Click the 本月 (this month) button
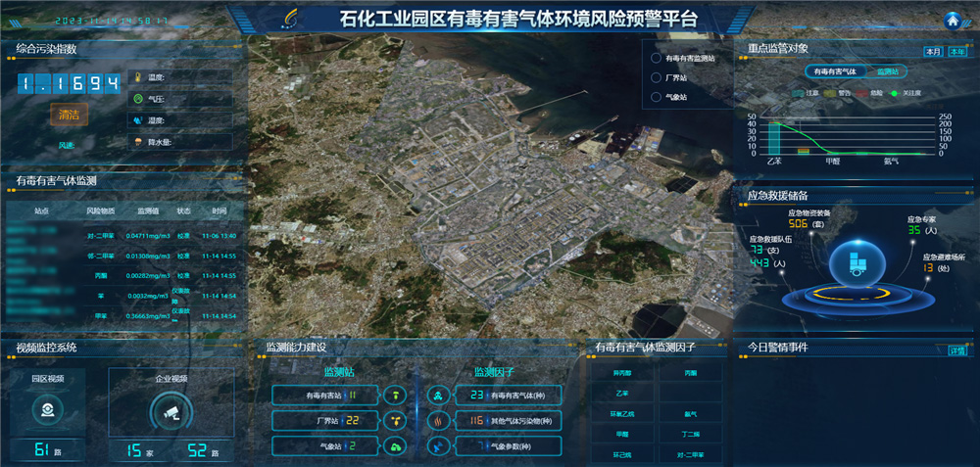Image resolution: width=980 pixels, height=467 pixels. [933, 52]
